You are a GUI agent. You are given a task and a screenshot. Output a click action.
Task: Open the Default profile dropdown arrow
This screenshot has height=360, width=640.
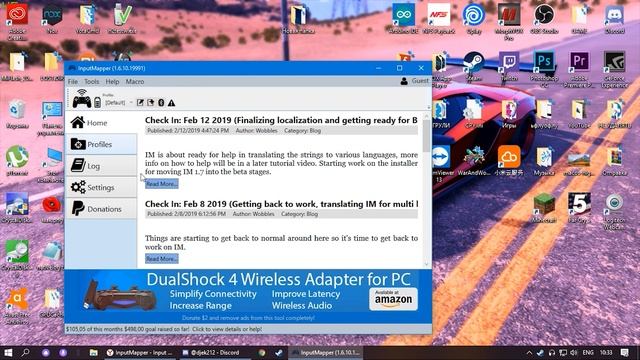[131, 102]
